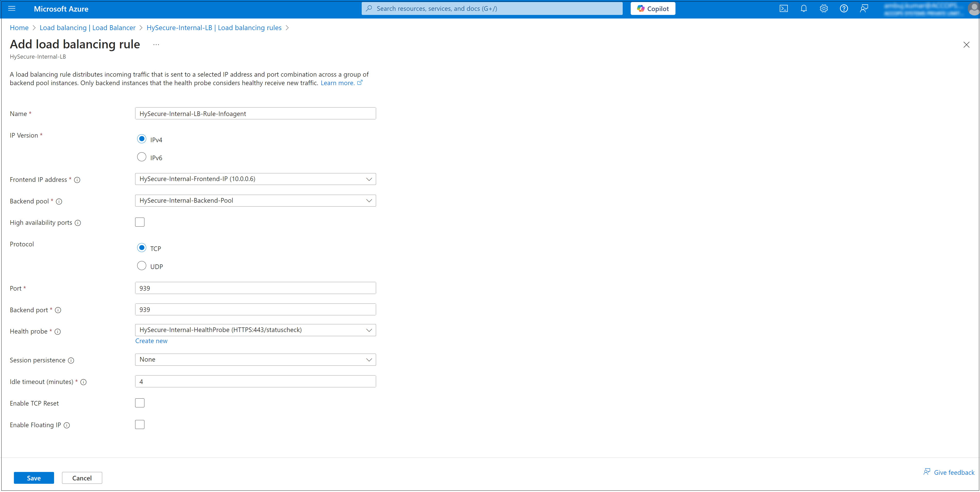Select UDP protocol option
The height and width of the screenshot is (492, 980).
142,266
